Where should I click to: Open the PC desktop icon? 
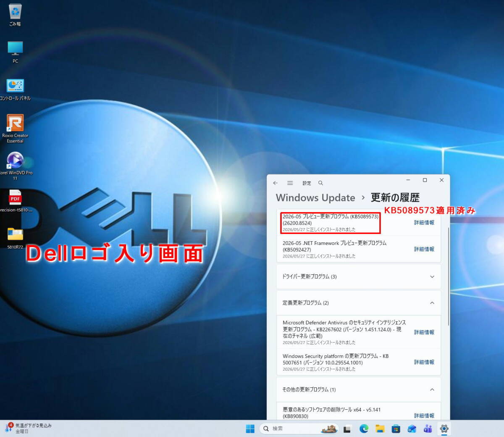pos(15,52)
